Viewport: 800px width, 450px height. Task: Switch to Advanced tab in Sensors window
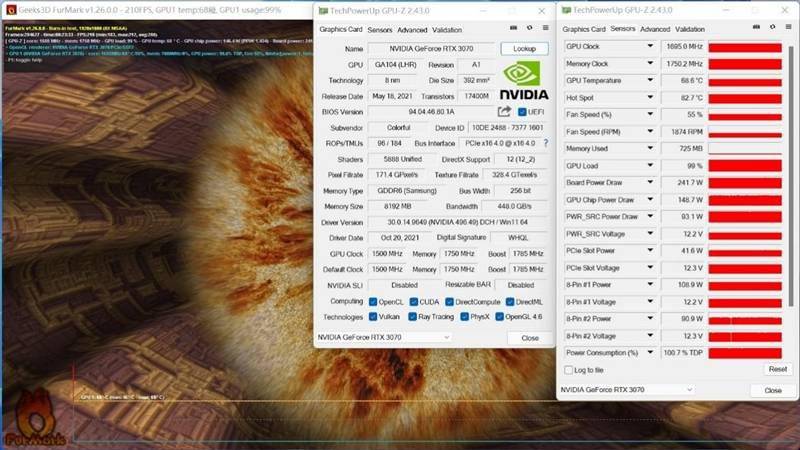655,29
